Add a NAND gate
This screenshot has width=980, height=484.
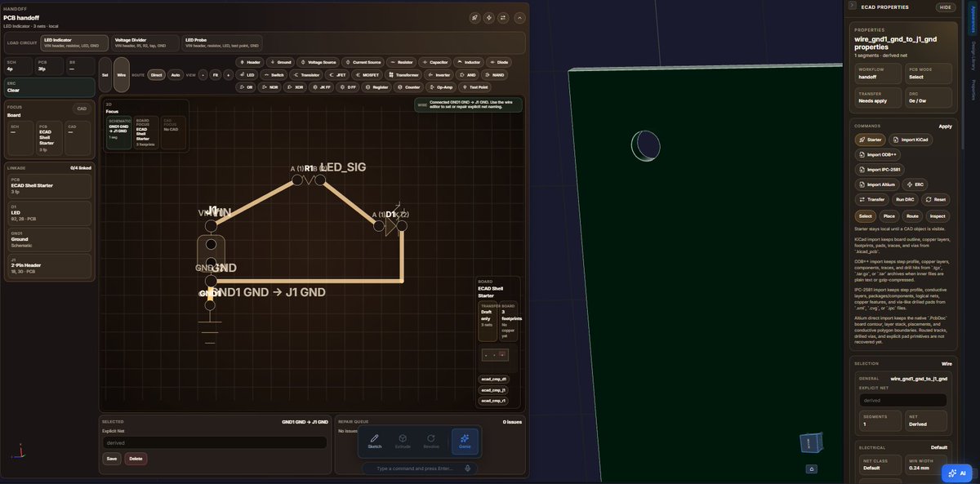pyautogui.click(x=495, y=74)
